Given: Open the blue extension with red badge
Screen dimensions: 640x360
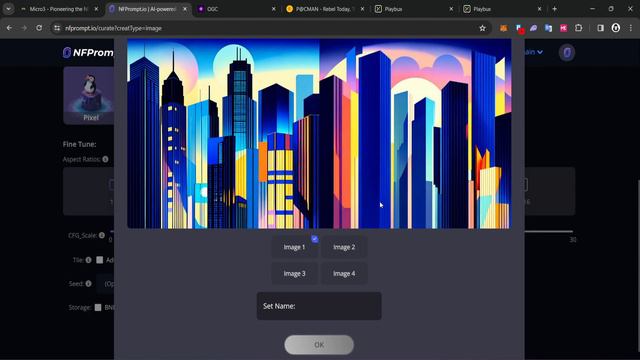Looking at the screenshot, I should tap(519, 29).
